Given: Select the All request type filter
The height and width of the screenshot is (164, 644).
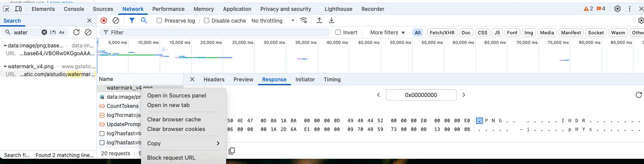Looking at the screenshot, I should [x=418, y=33].
